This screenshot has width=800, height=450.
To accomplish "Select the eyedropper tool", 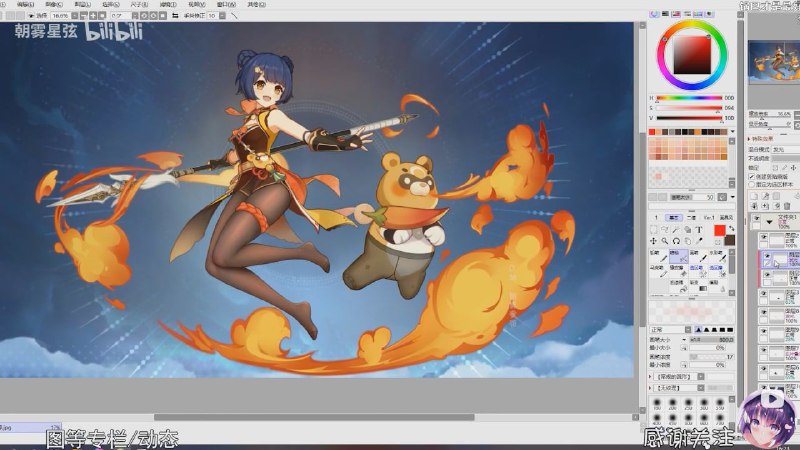I will [699, 241].
